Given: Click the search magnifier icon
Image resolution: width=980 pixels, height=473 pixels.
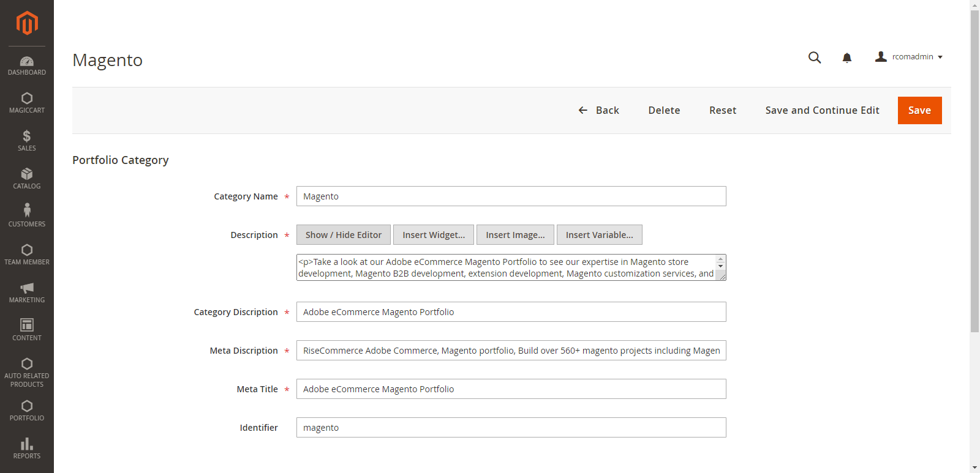Looking at the screenshot, I should pos(815,58).
